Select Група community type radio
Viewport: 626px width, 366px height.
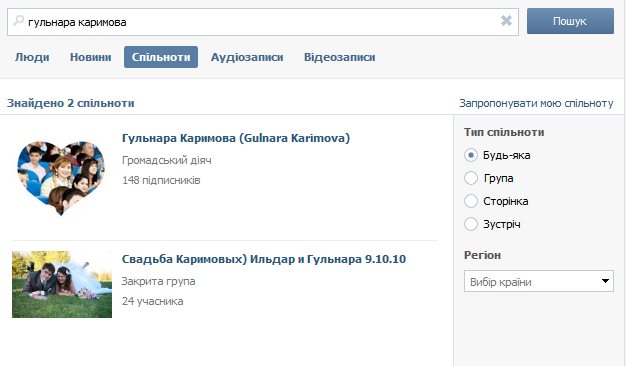pos(471,178)
